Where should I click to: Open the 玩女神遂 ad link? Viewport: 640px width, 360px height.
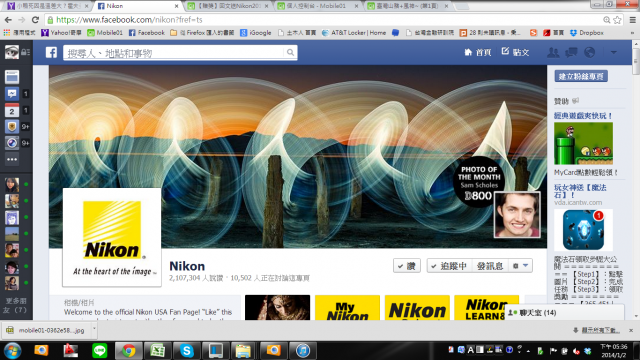click(580, 191)
